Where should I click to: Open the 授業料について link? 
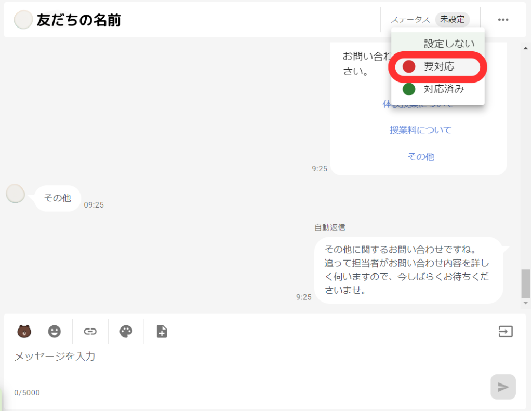coord(421,130)
